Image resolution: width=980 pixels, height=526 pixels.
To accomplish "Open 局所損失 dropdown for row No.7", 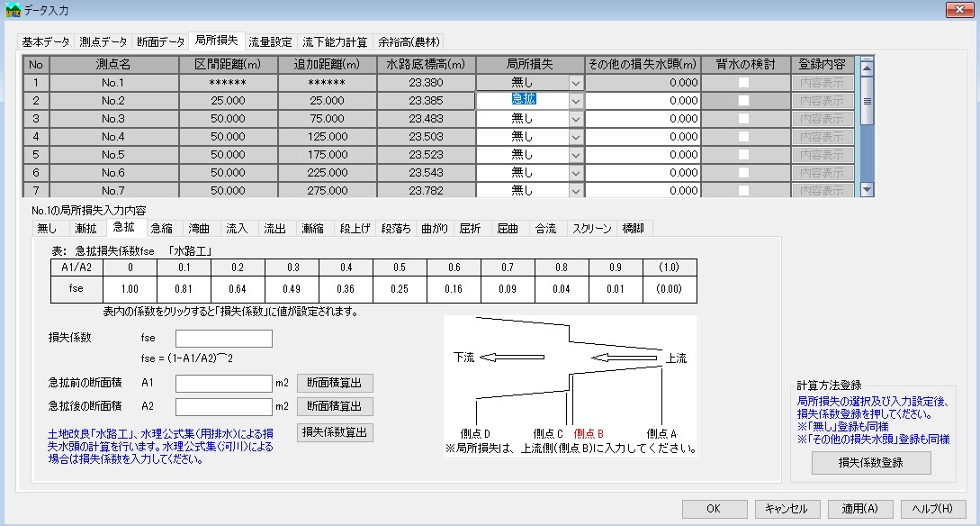I will pos(576,190).
